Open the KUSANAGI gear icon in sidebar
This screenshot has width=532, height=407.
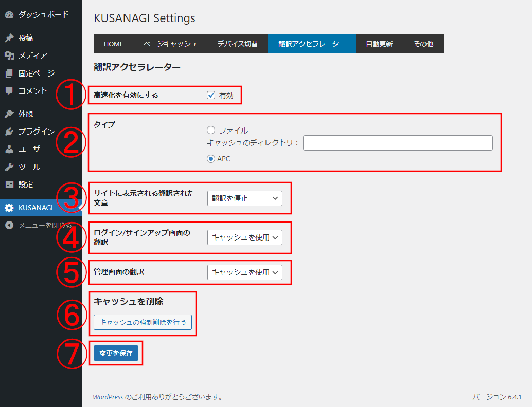coord(9,207)
